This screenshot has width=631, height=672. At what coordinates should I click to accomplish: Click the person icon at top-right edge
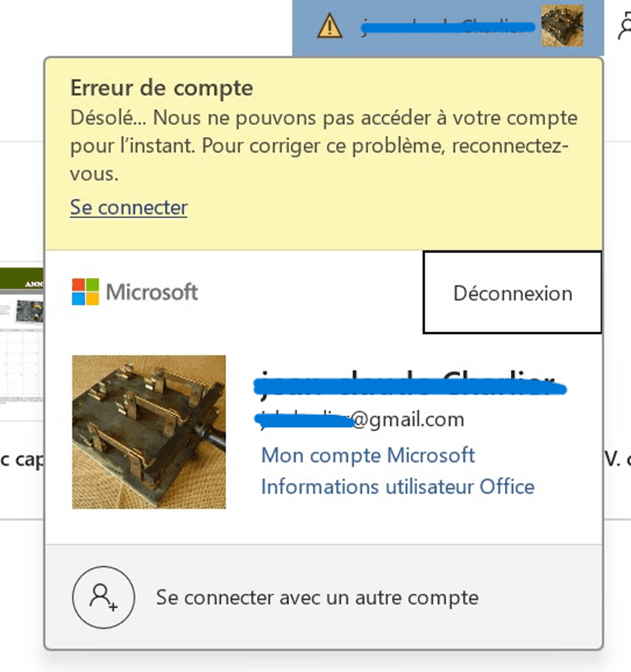pos(625,27)
